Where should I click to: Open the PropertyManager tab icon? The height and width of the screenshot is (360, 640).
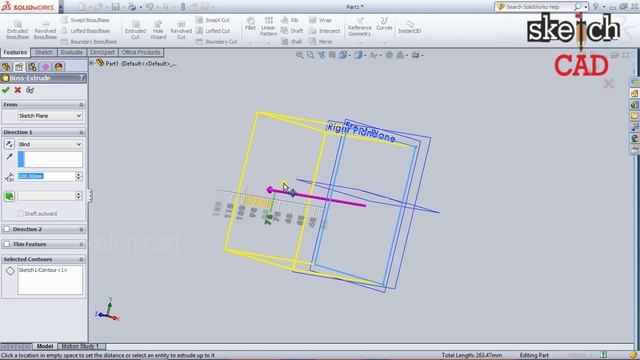(x=19, y=67)
